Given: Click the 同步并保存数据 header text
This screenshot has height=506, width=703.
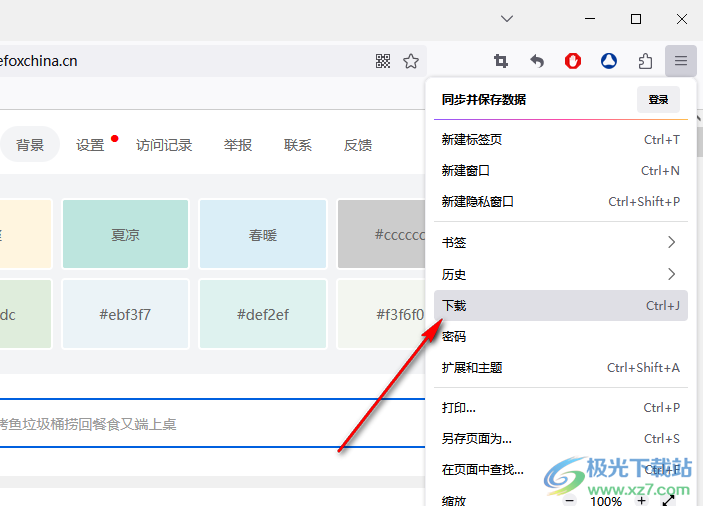Looking at the screenshot, I should [x=484, y=99].
